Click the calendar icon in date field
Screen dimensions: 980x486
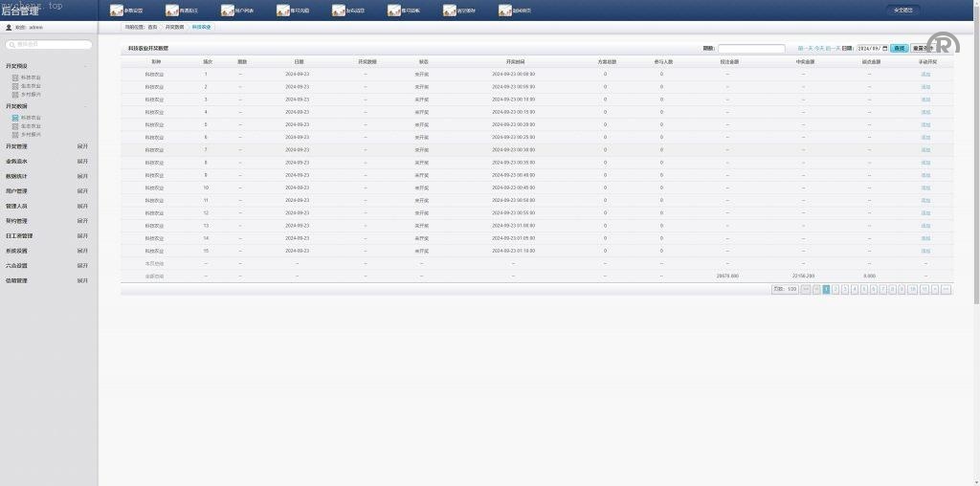click(884, 48)
